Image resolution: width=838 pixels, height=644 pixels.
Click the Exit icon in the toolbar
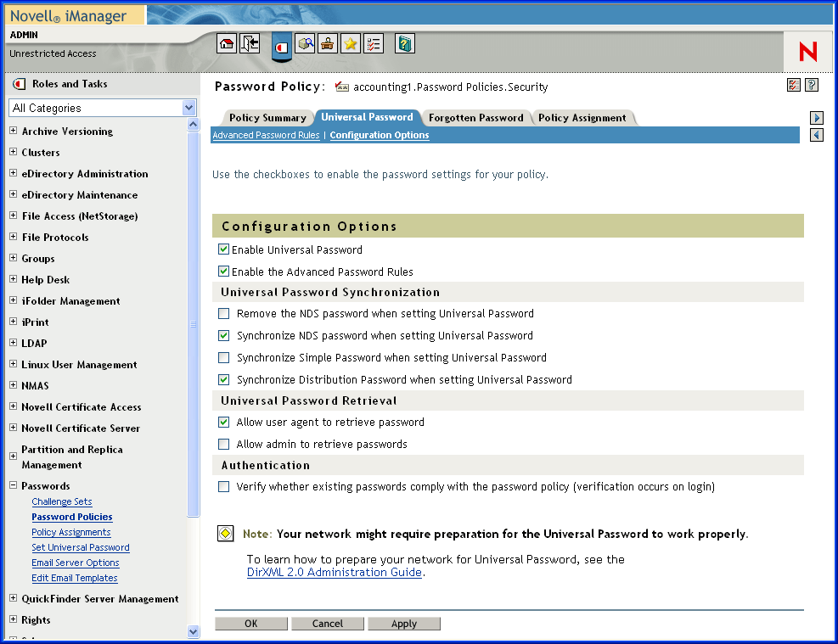(250, 44)
